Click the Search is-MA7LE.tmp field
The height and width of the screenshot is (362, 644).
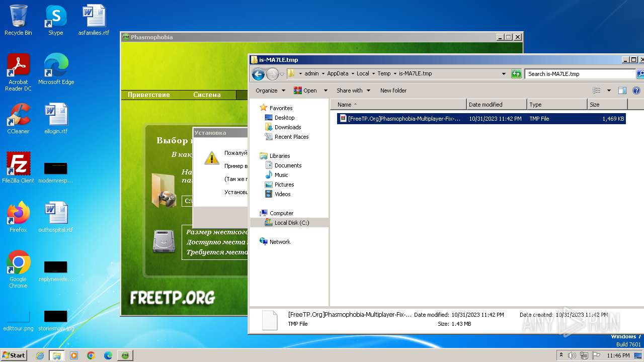(580, 74)
